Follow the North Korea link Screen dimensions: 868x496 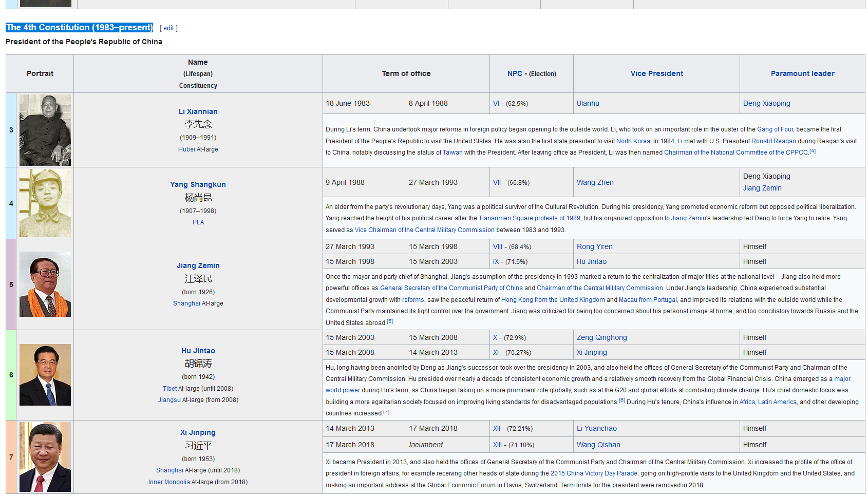[633, 141]
